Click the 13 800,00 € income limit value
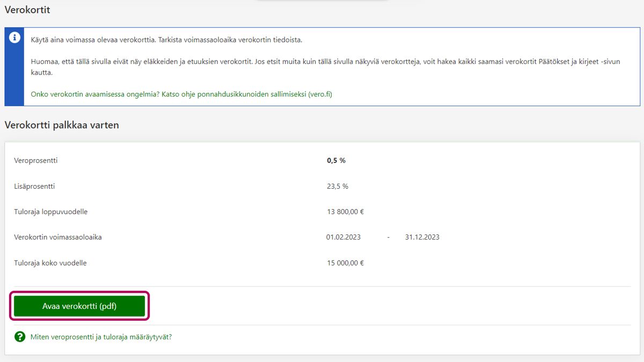 pyautogui.click(x=345, y=211)
